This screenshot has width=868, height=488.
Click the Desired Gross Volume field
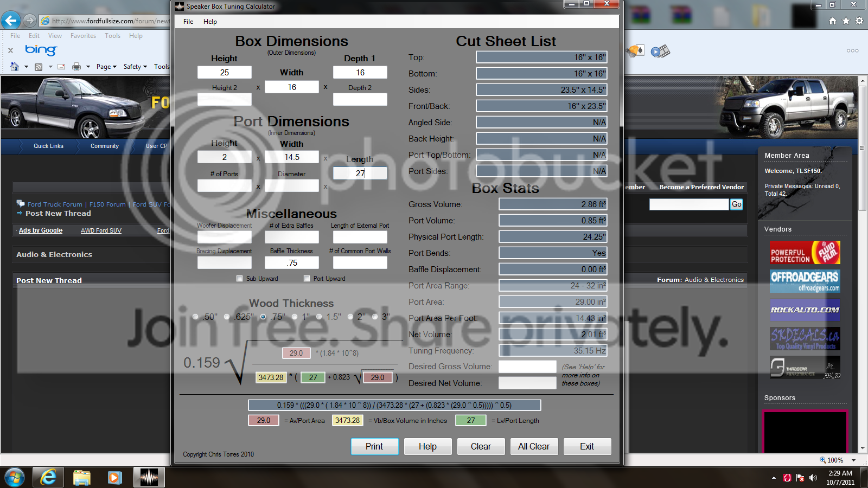[527, 367]
